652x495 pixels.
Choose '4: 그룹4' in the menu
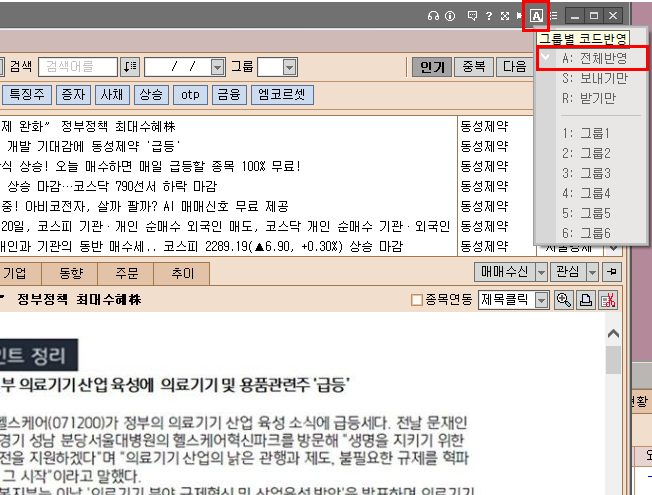(x=592, y=193)
